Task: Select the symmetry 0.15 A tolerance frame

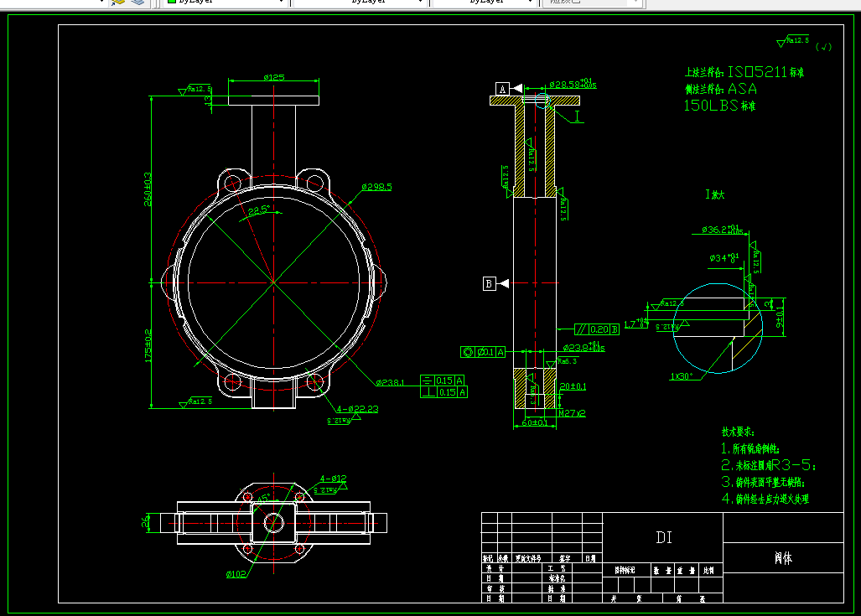Action: (443, 380)
